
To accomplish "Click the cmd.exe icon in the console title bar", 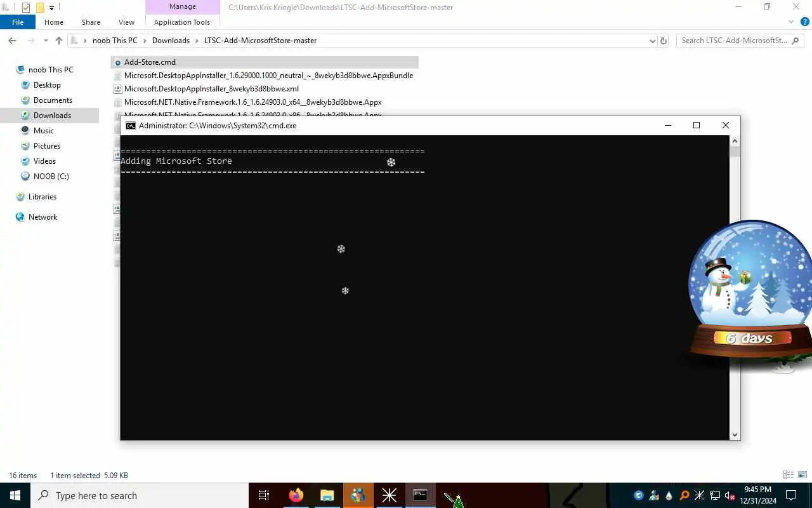I will coord(130,126).
